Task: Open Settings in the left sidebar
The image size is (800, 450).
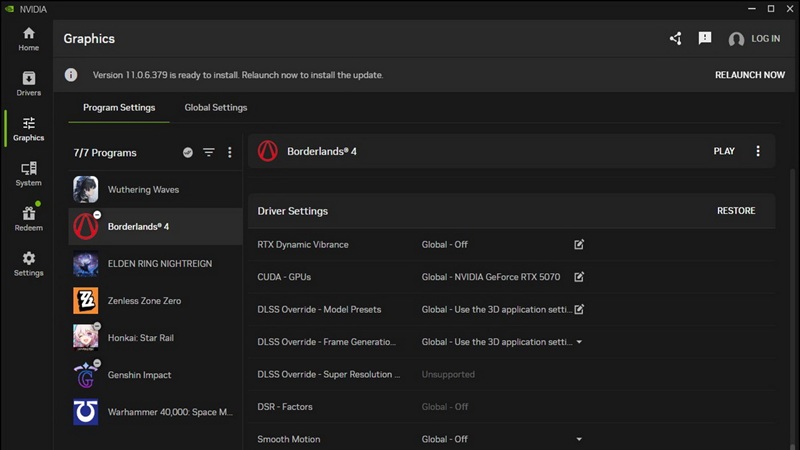Action: [x=28, y=264]
